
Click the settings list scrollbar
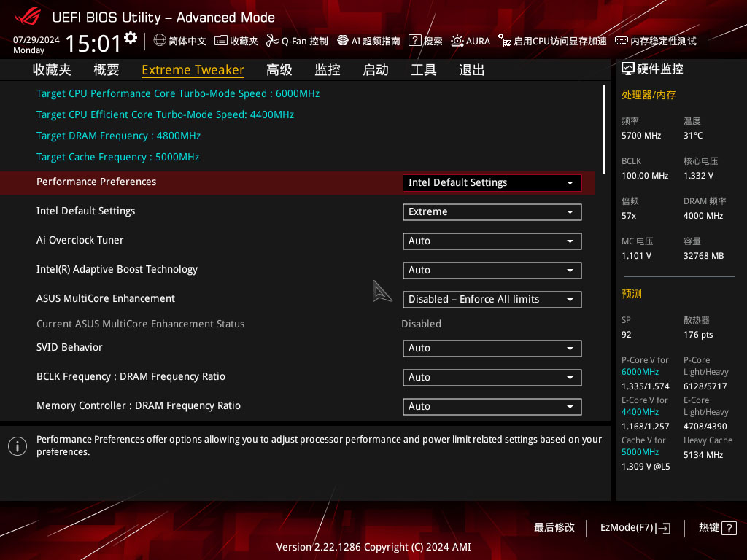(604, 129)
